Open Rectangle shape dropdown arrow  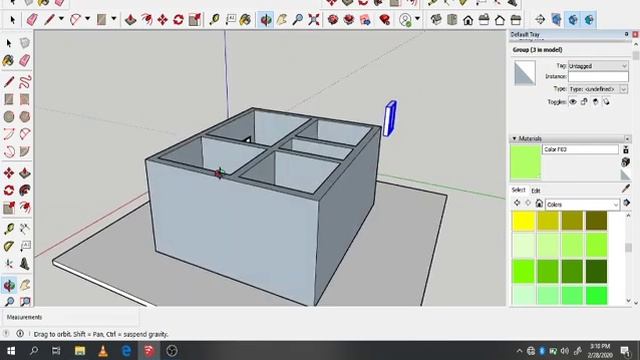pos(113,19)
